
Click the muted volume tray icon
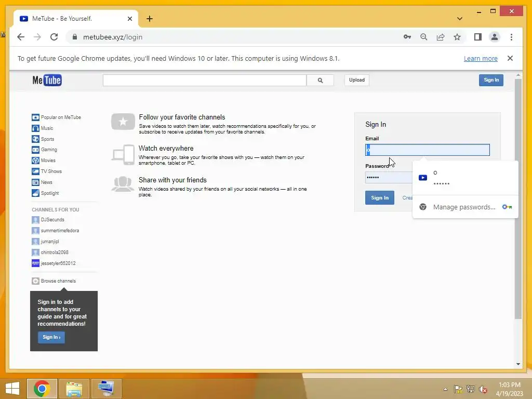[483, 389]
